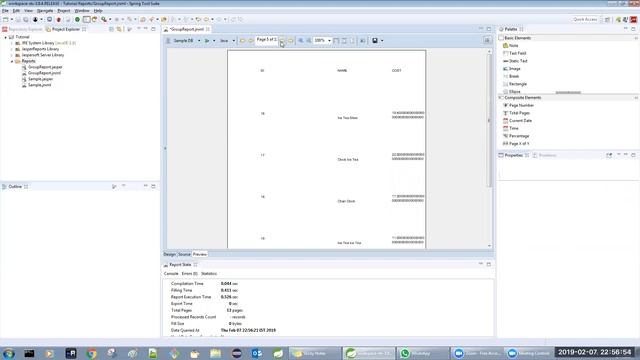
Task: Open the Errors tab in Report State
Action: [x=189, y=274]
